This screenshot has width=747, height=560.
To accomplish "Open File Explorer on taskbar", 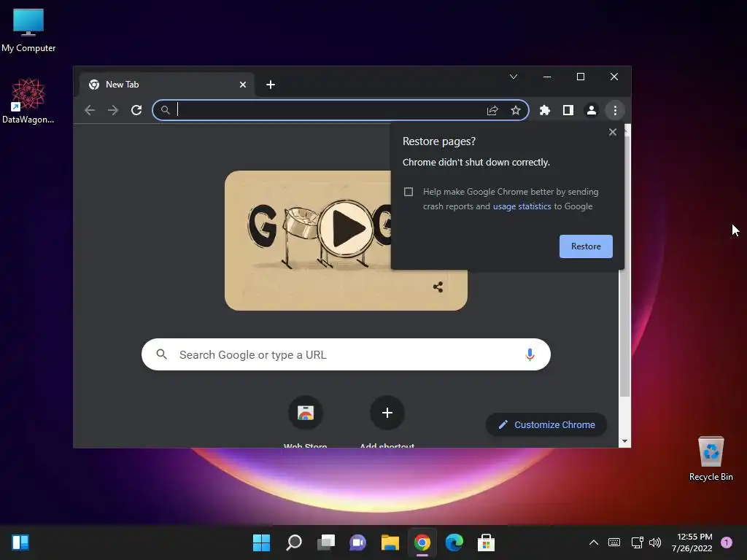I will [390, 542].
